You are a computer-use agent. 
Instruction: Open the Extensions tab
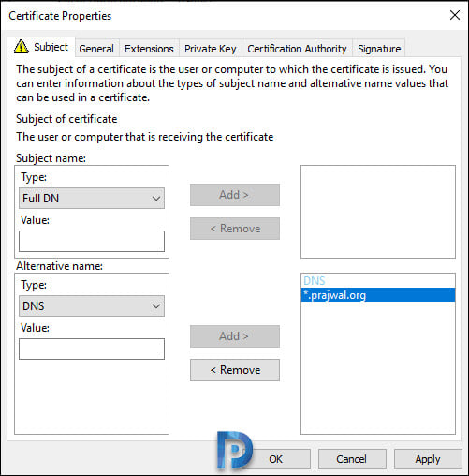coord(149,49)
